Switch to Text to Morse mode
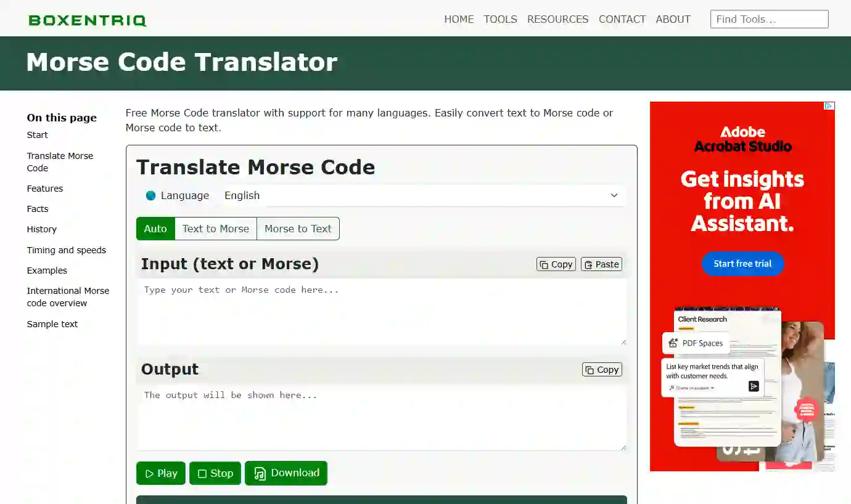 coord(215,229)
